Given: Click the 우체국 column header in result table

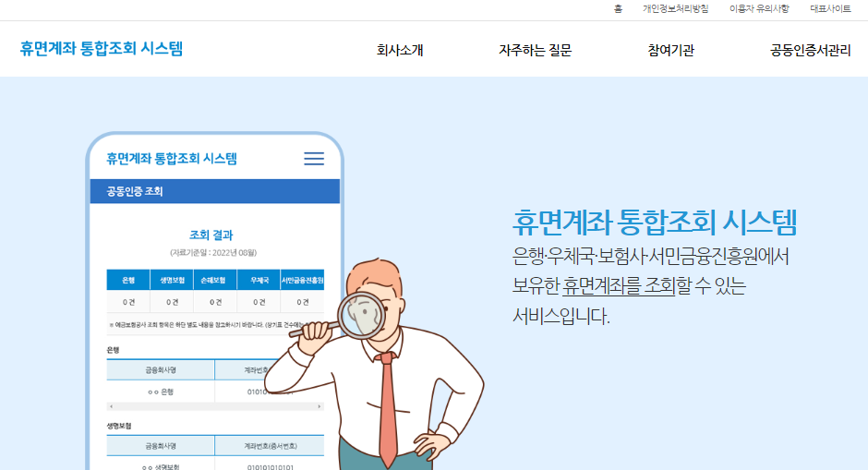Looking at the screenshot, I should click(259, 280).
